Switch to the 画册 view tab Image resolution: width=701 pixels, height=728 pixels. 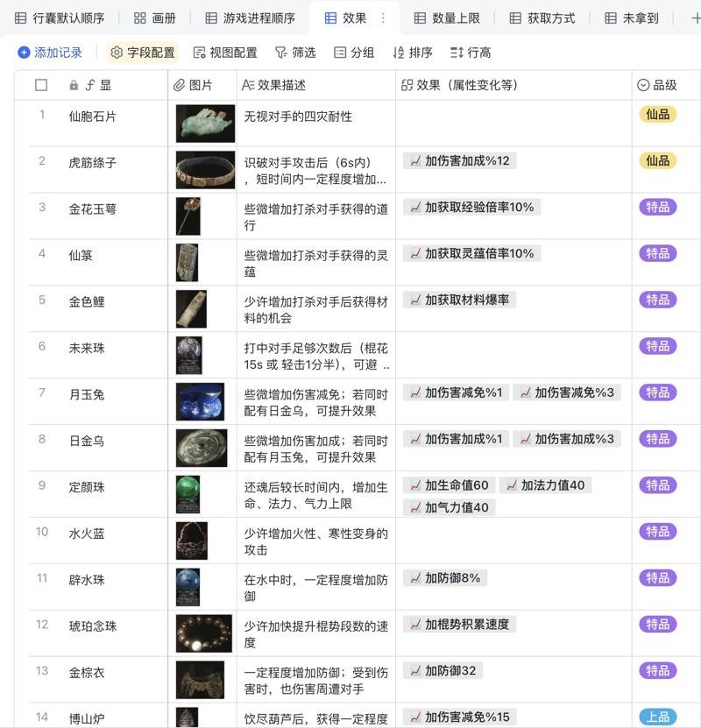[x=155, y=18]
